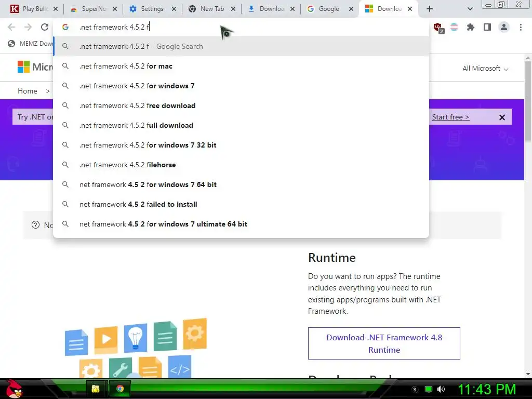Close the Play Bullet tab
532x399 pixels.
click(x=56, y=9)
